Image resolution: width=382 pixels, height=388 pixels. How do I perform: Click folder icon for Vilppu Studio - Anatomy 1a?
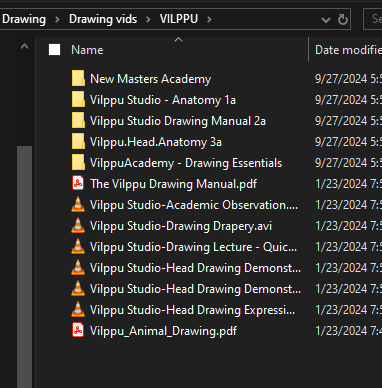coord(78,100)
